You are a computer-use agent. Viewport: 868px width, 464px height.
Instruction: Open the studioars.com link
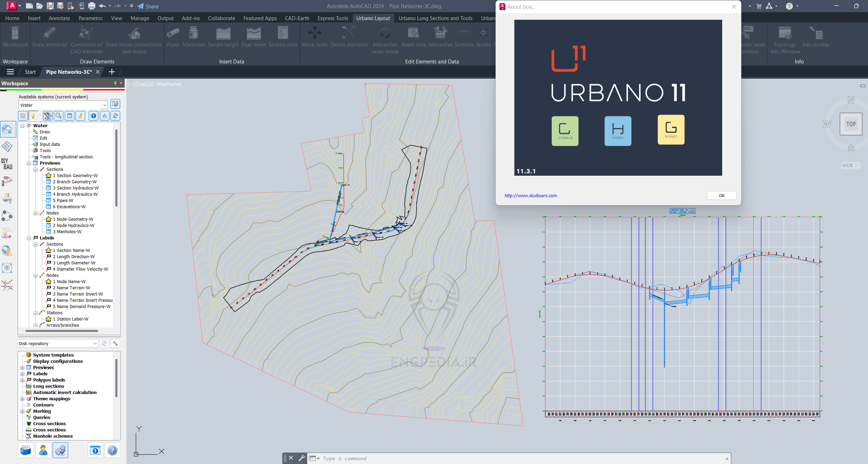tap(531, 195)
